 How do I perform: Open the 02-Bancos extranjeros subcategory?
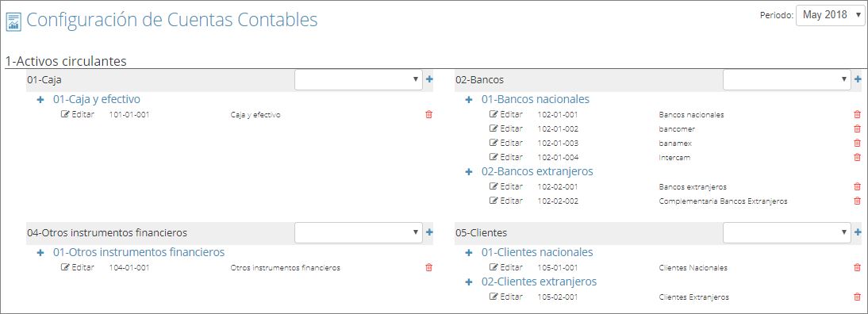(x=537, y=171)
